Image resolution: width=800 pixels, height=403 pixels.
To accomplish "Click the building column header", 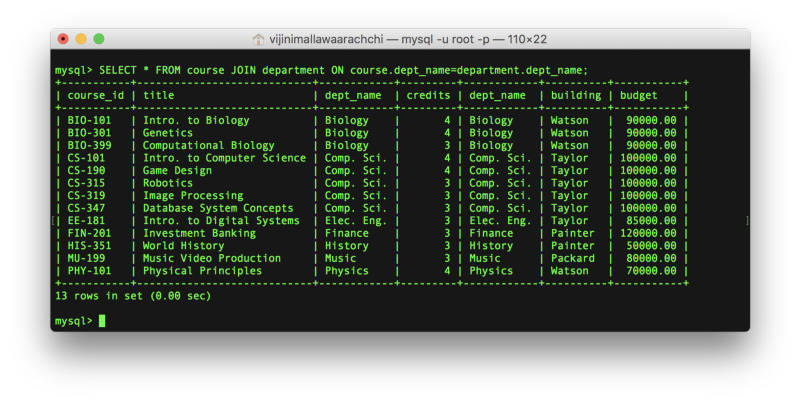I will (576, 96).
